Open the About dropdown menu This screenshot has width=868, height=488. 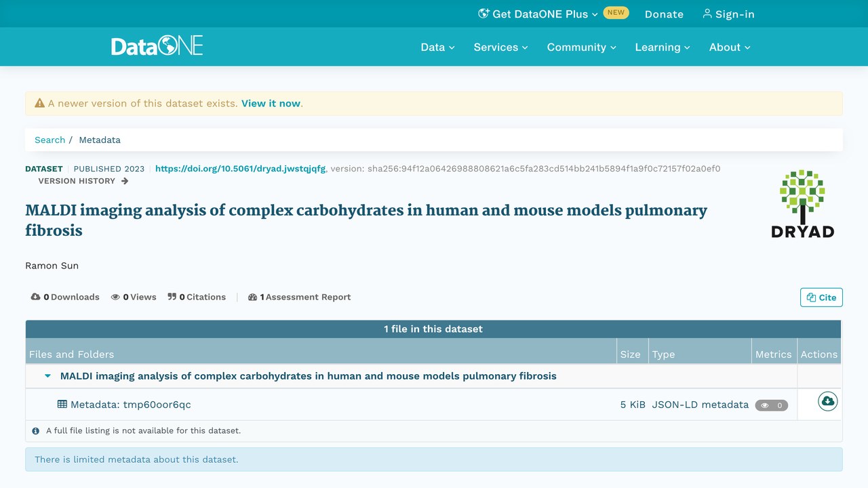coord(730,47)
